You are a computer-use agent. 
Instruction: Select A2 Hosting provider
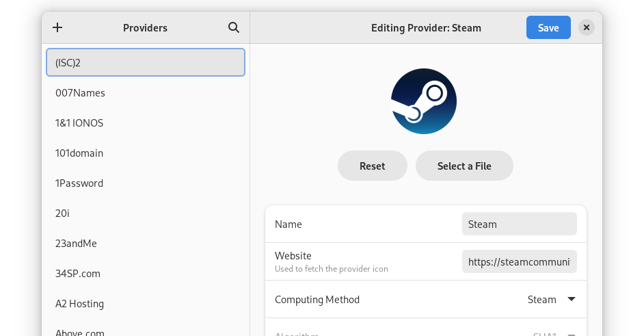[x=145, y=303]
